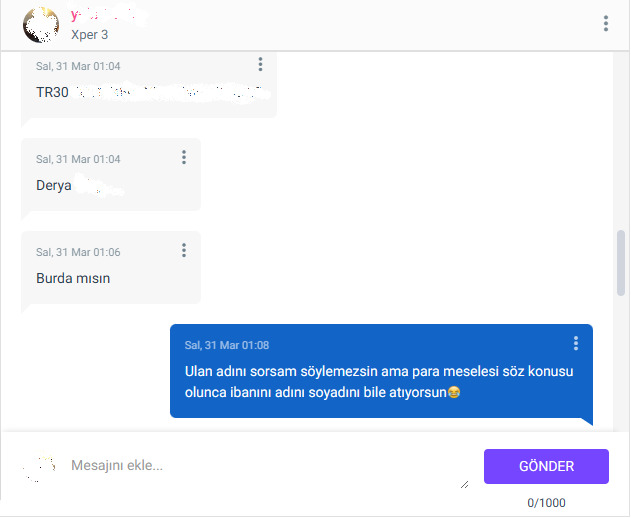Click the 'Burda mısın' message text
Viewport: 631px width, 518px height.
[x=73, y=278]
